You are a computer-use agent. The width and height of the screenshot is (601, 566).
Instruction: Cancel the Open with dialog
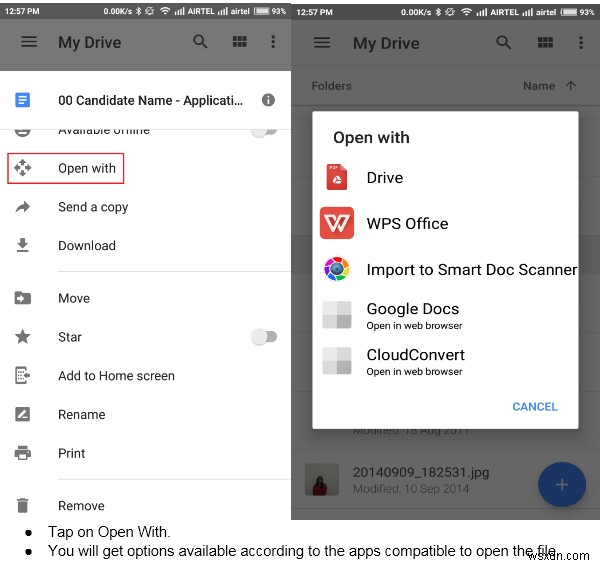pos(535,406)
